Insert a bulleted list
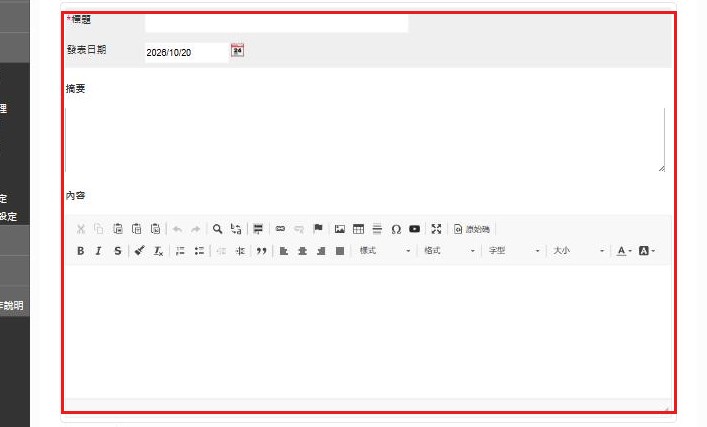Image resolution: width=707 pixels, height=427 pixels. tap(199, 251)
